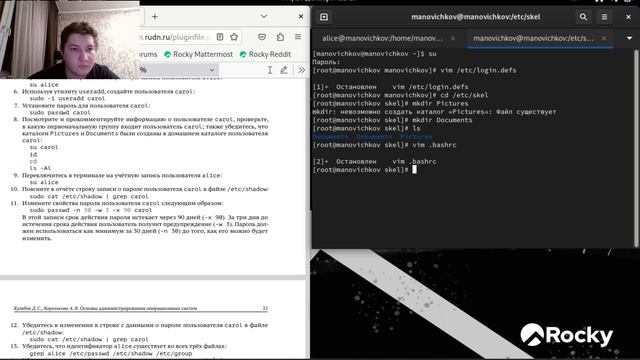Close the alice@manovichkov terminal tab
Image resolution: width=640 pixels, height=360 pixels.
pos(453,38)
